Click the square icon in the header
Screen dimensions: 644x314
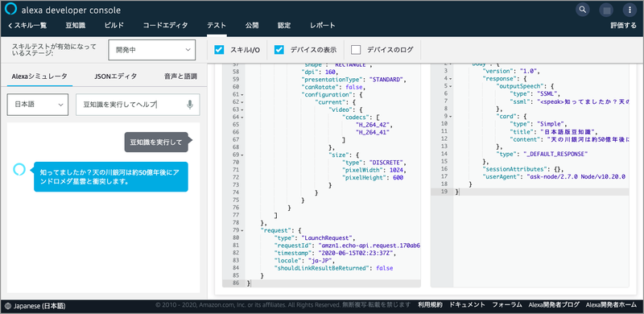[606, 10]
